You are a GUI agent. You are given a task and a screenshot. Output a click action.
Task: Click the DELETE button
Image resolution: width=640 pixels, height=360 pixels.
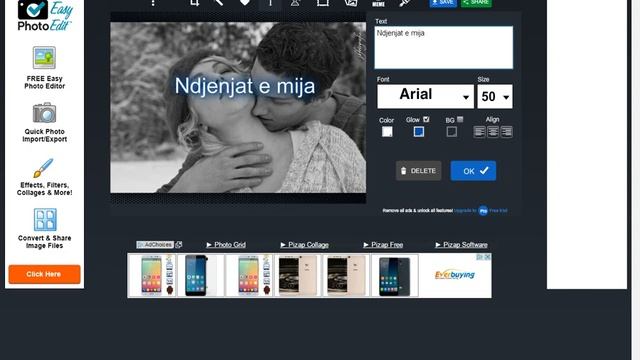pos(418,171)
